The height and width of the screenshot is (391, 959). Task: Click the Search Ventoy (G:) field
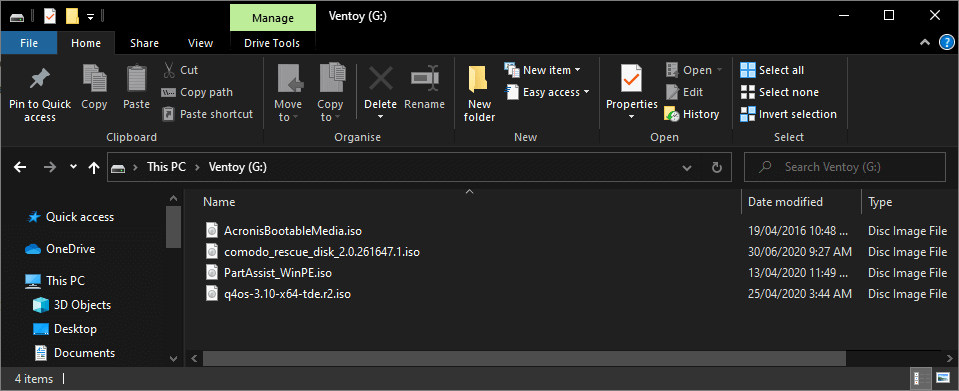845,167
